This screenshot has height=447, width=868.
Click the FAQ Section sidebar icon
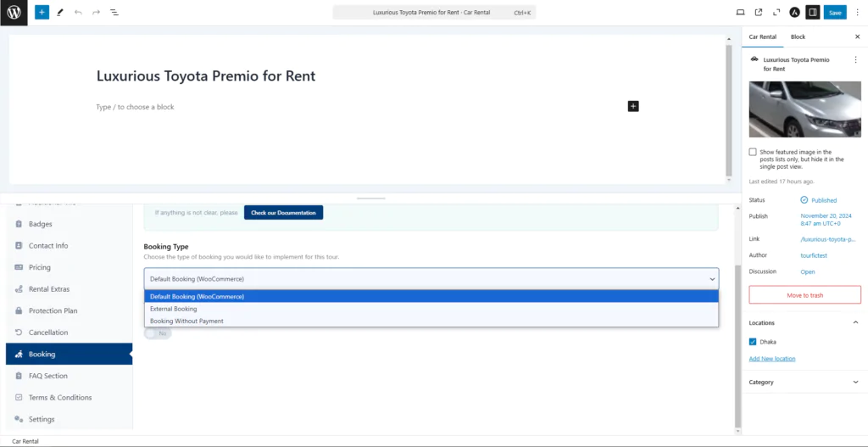click(19, 376)
